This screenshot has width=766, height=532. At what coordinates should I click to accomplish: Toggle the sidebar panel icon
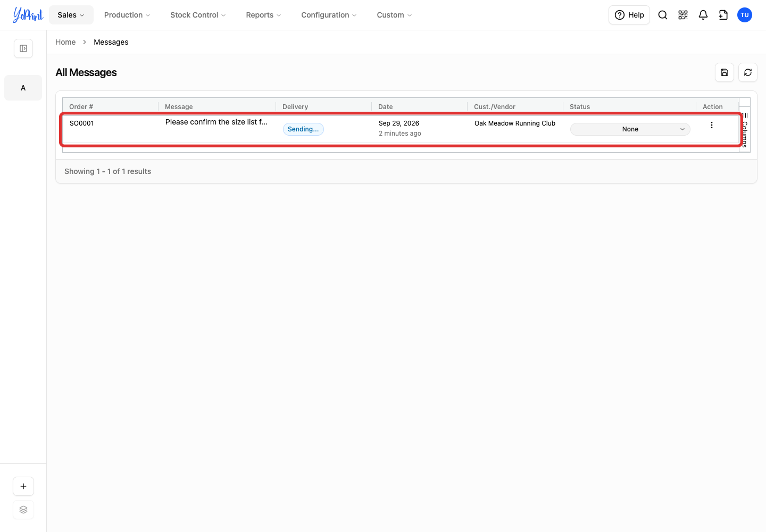[23, 48]
